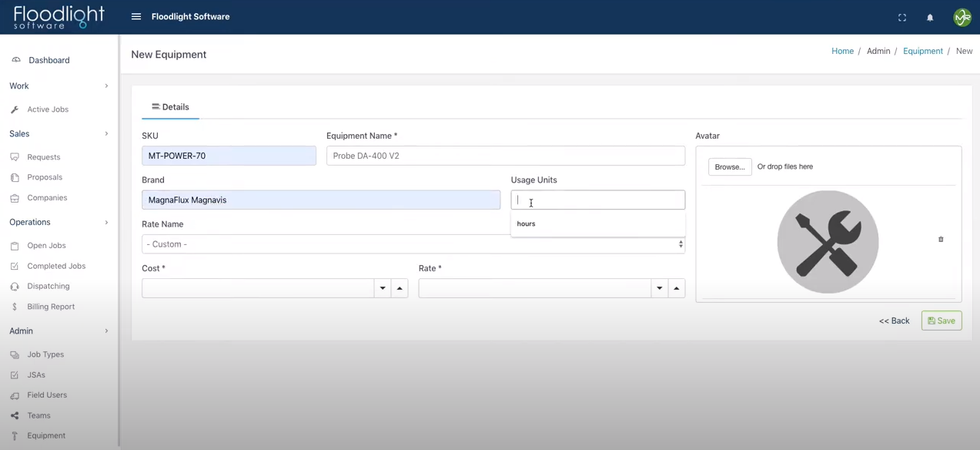
Task: Click the Billing Report sidebar icon
Action: click(15, 306)
